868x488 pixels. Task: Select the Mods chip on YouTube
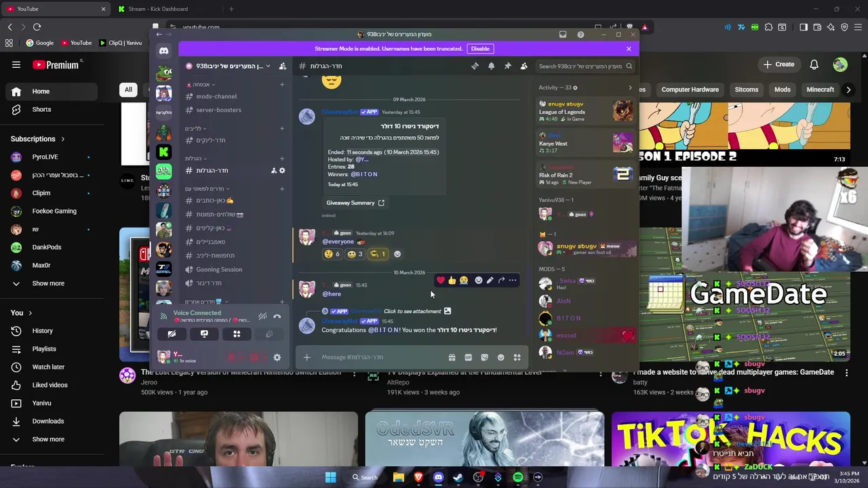point(783,89)
